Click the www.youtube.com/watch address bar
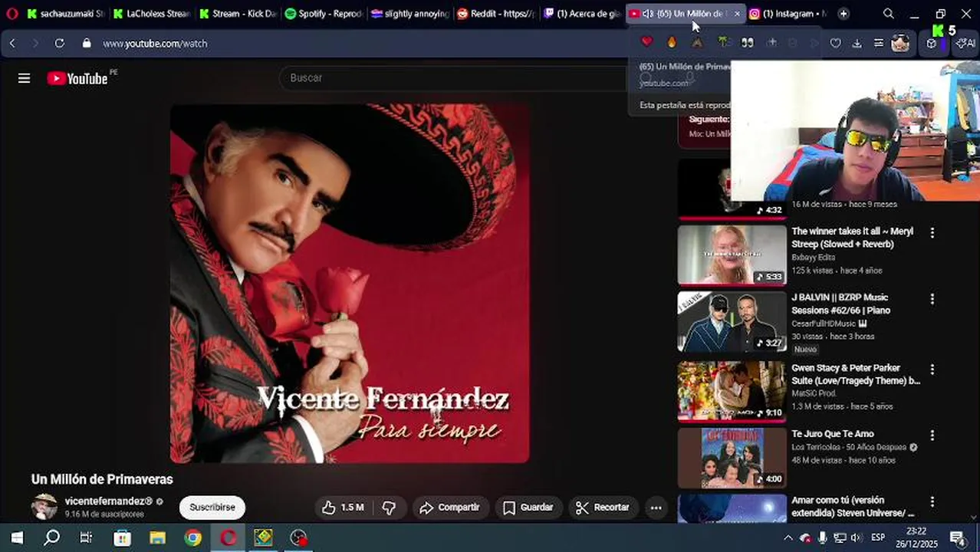980x552 pixels. 156,44
